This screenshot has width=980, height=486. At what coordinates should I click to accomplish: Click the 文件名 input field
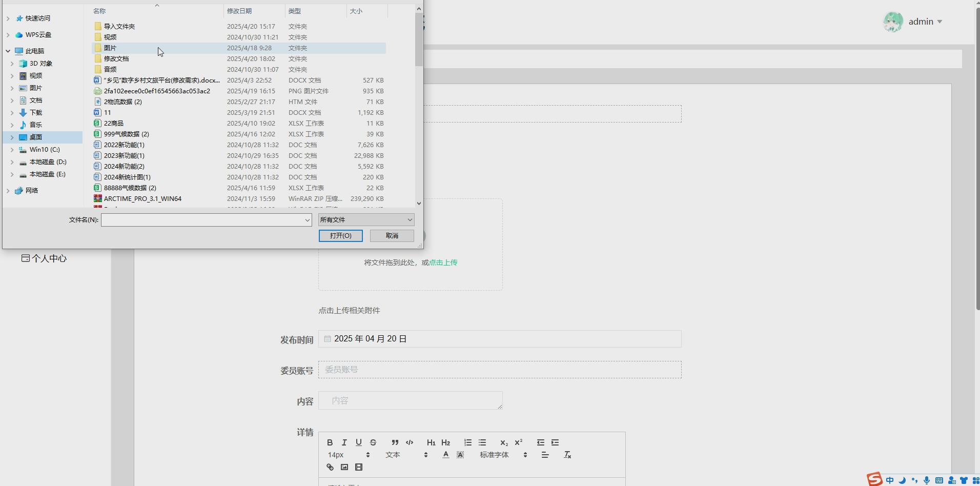click(202, 220)
